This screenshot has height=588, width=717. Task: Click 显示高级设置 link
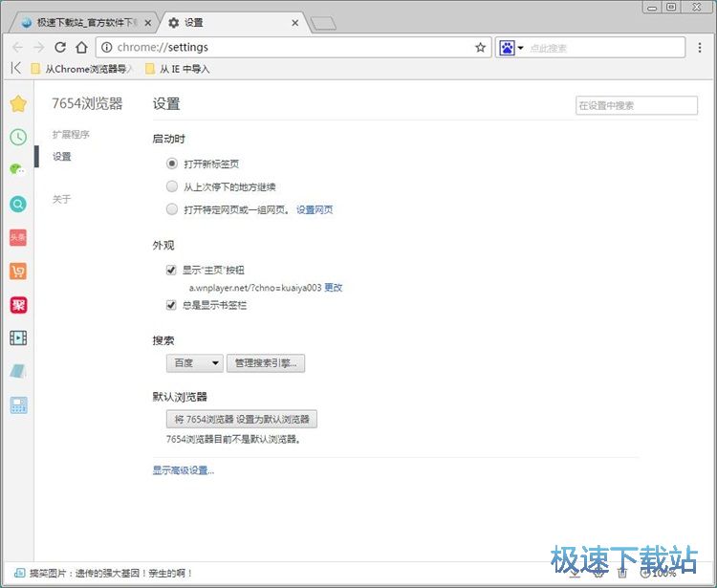184,470
